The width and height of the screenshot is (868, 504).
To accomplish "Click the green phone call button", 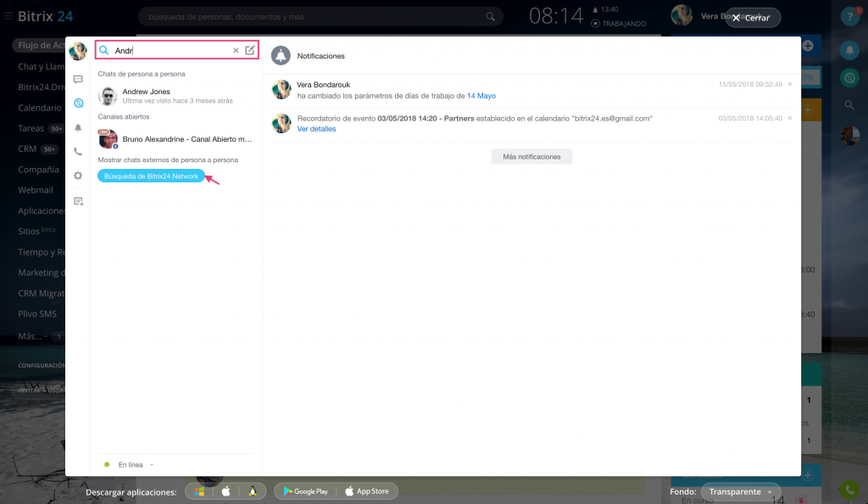I will tap(849, 490).
